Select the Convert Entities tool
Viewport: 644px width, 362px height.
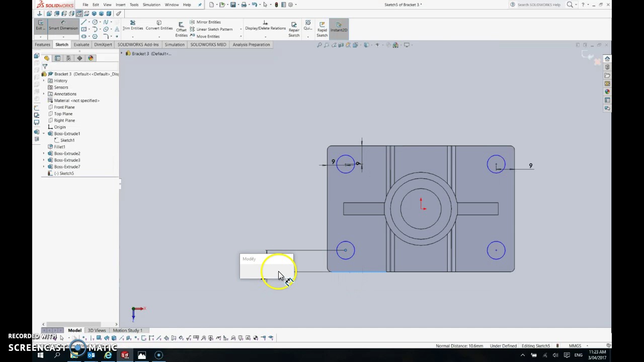point(159,26)
